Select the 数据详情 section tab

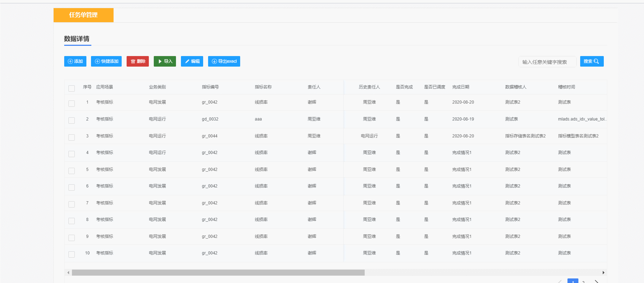(77, 39)
